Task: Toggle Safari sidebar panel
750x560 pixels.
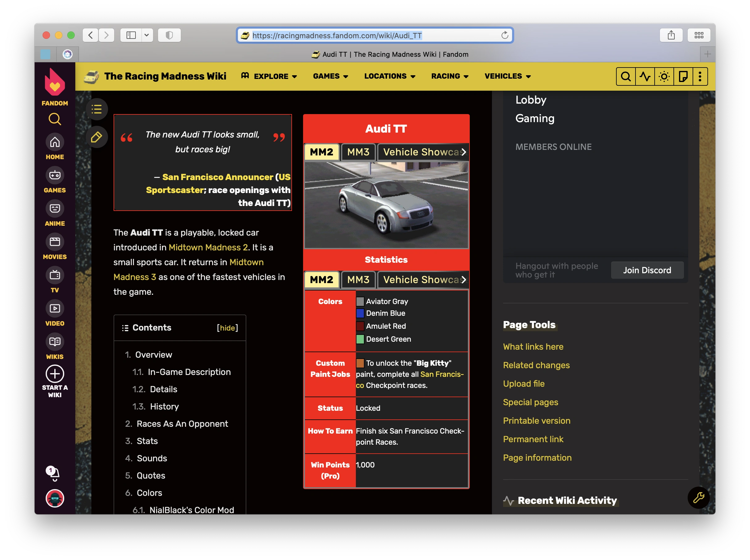Action: (x=131, y=35)
